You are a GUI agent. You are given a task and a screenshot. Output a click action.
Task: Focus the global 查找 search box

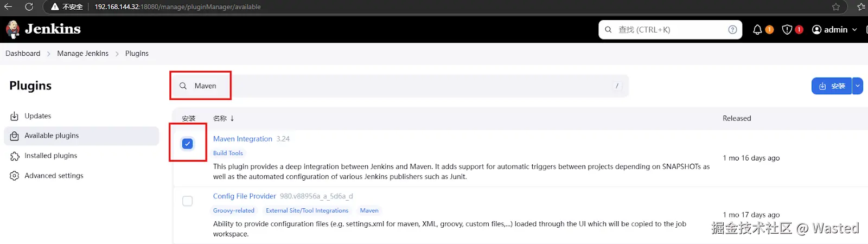pyautogui.click(x=670, y=30)
